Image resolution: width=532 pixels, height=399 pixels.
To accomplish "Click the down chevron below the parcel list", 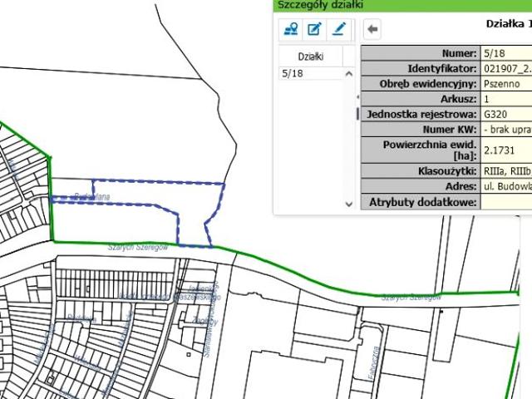I will point(349,204).
